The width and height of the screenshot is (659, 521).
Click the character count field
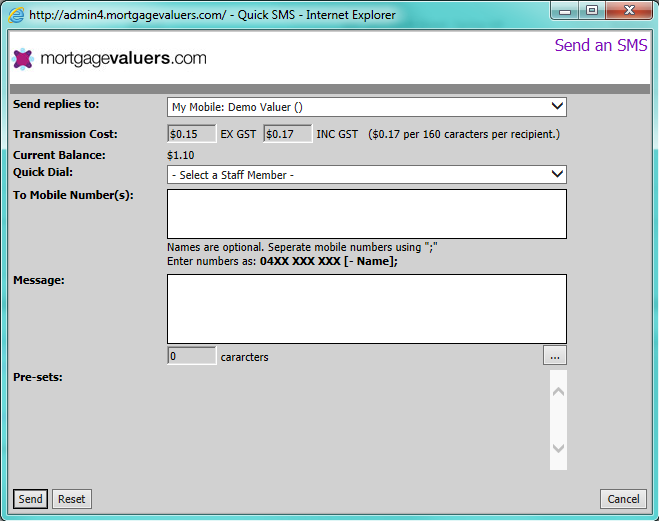click(x=192, y=356)
